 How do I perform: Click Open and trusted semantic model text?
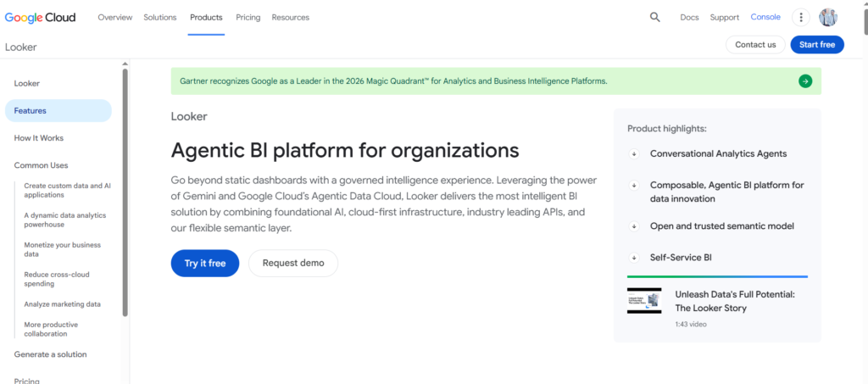722,226
